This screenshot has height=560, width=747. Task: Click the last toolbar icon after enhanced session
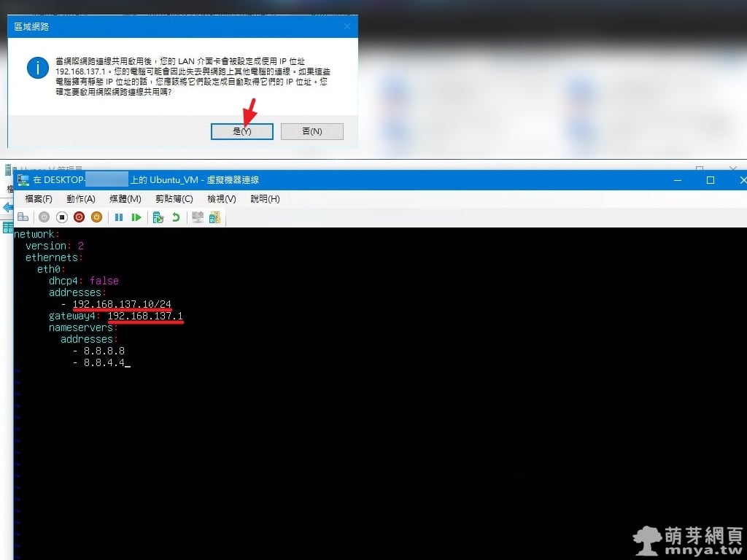214,217
